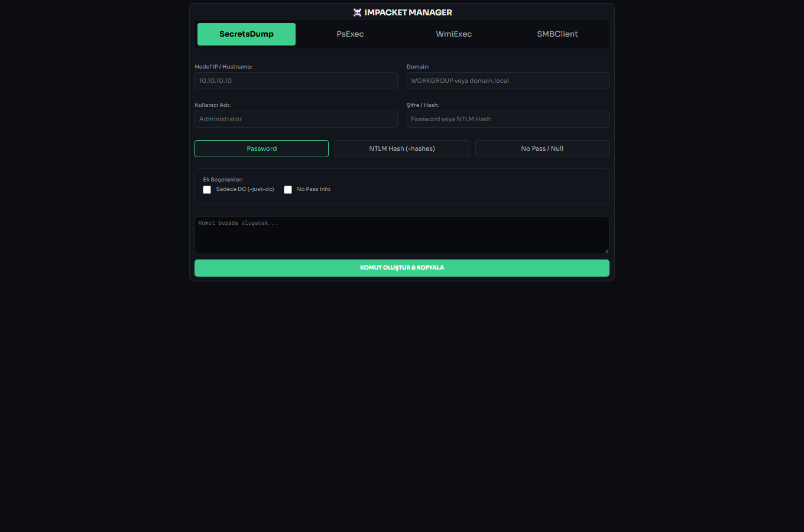This screenshot has width=804, height=532.
Task: Click the Ek Seçenekler label
Action: [x=223, y=180]
